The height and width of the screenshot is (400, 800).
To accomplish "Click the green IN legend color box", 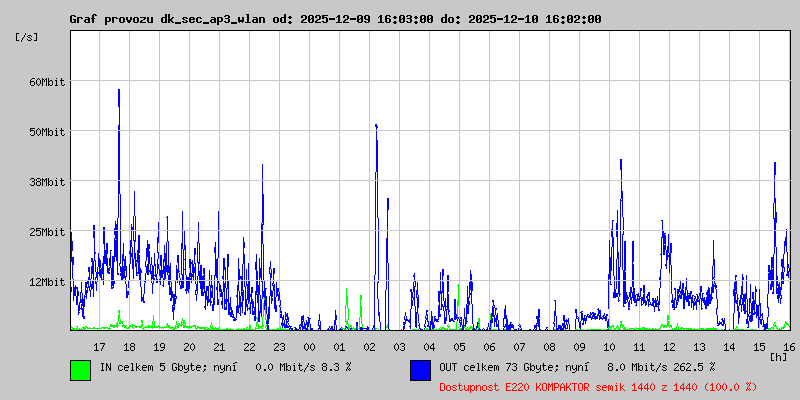I will (80, 369).
